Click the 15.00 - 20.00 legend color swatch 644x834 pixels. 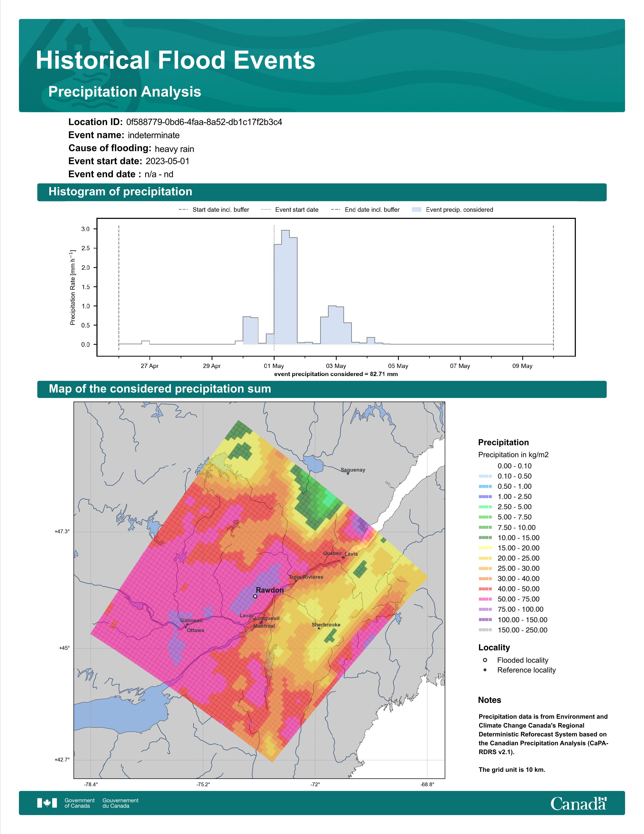click(485, 548)
